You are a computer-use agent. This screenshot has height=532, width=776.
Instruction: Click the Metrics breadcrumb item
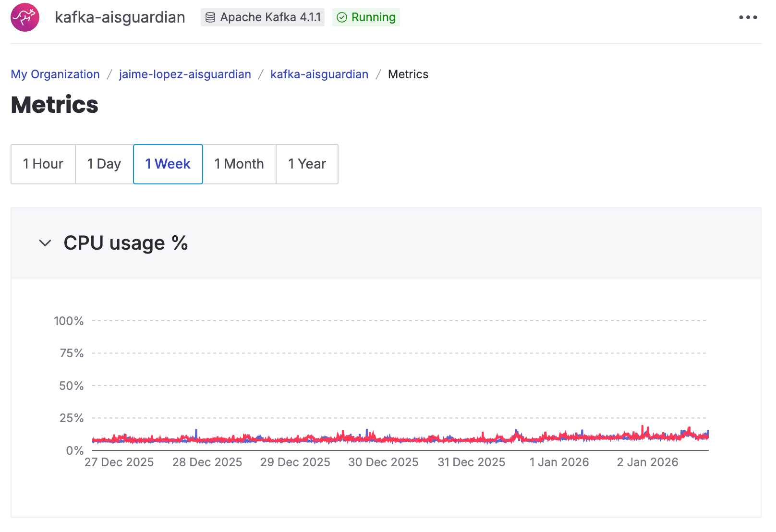tap(408, 74)
